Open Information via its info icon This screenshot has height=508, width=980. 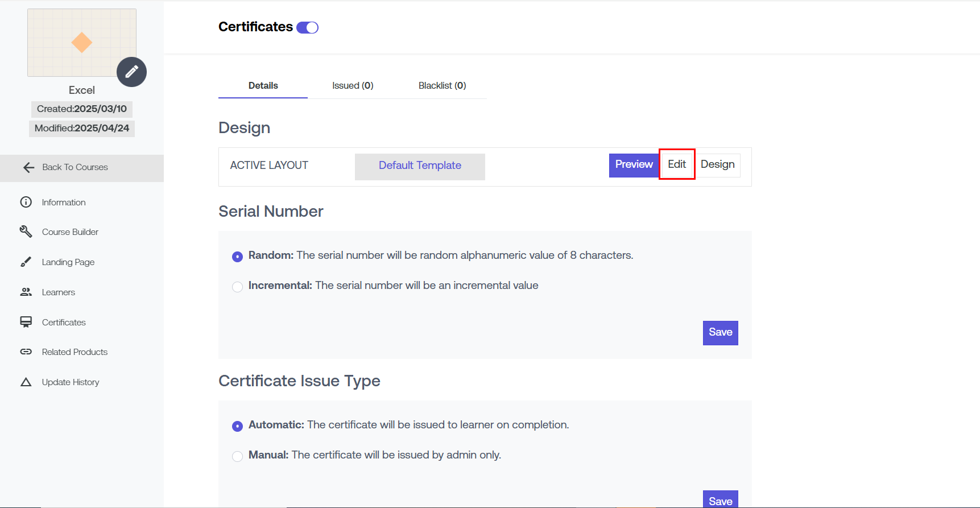coord(26,202)
